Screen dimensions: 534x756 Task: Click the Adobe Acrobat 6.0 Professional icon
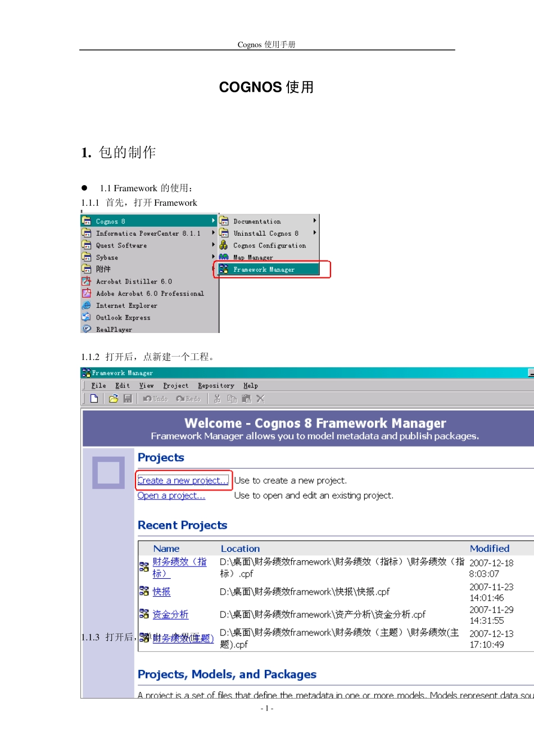click(x=87, y=293)
